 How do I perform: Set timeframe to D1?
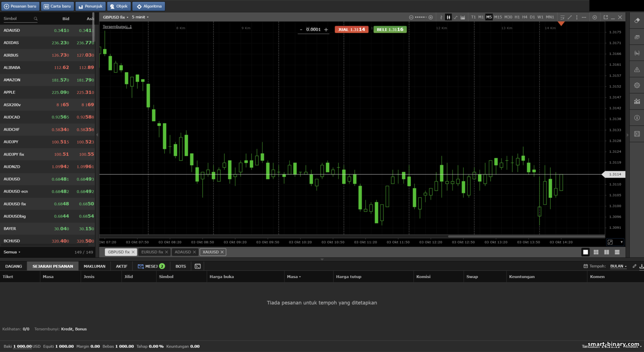(532, 17)
